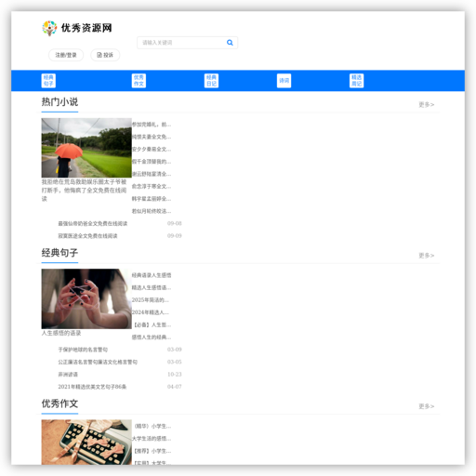Click the 10-23 date entry
The height and width of the screenshot is (476, 476).
[x=175, y=375]
